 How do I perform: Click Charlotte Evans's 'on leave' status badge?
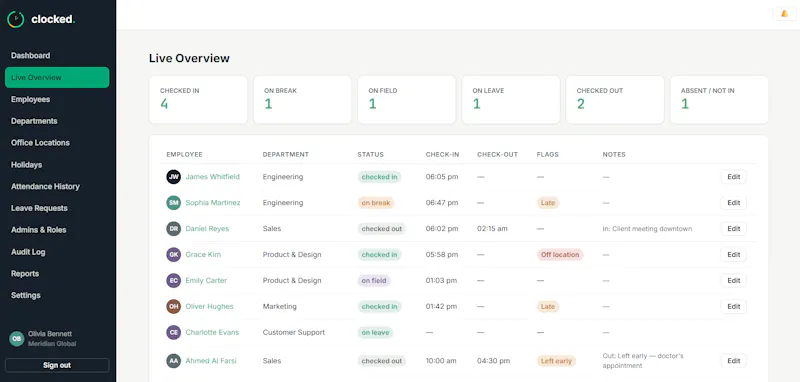coord(376,333)
